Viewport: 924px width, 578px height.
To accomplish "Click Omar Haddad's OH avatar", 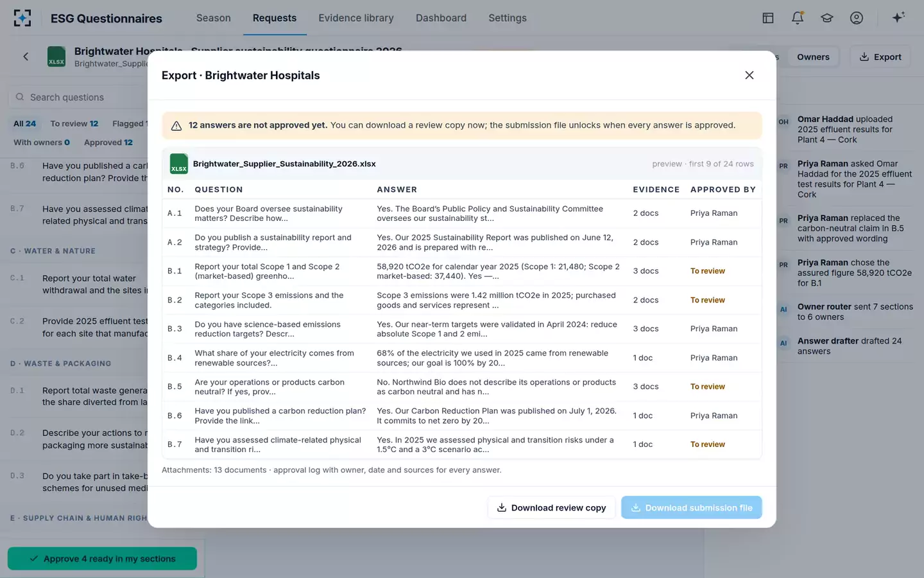I will pyautogui.click(x=783, y=122).
